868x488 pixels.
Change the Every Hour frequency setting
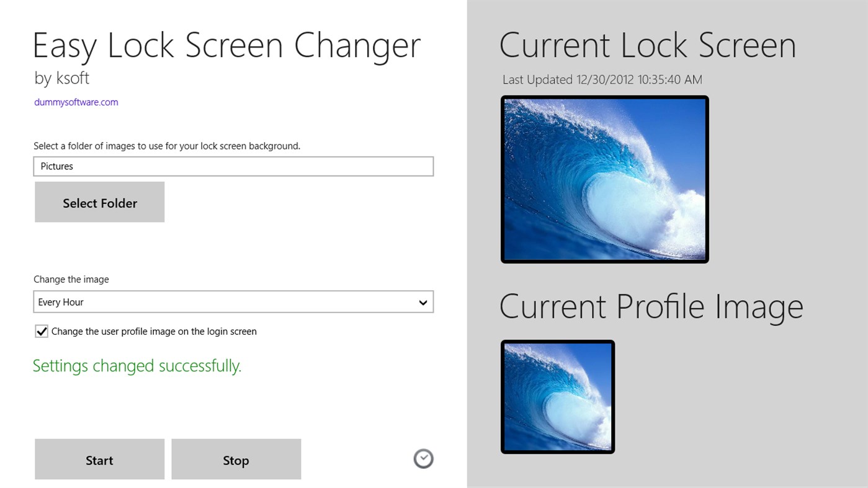[x=233, y=302]
